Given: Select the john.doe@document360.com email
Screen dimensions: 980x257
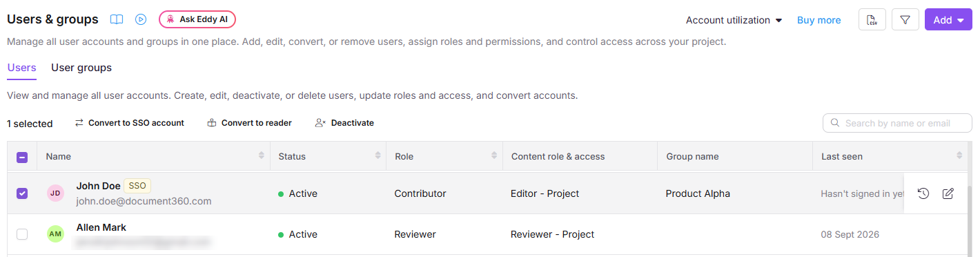Looking at the screenshot, I should [x=144, y=201].
